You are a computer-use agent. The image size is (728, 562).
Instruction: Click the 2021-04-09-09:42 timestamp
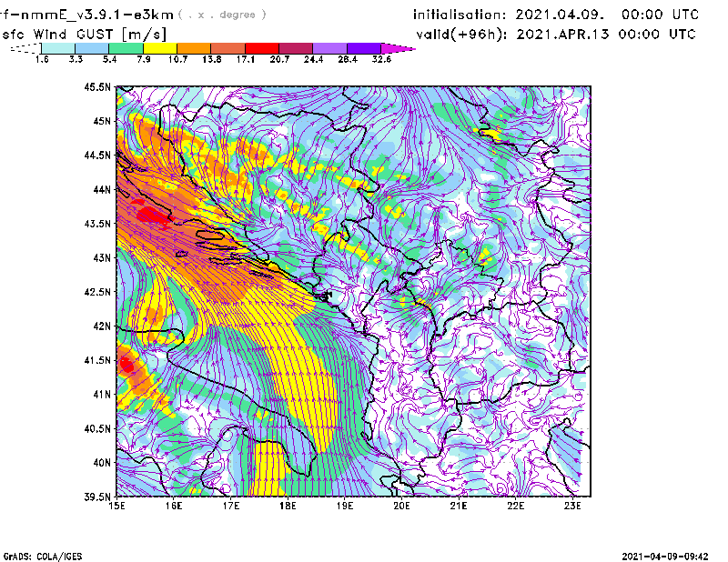pyautogui.click(x=665, y=557)
